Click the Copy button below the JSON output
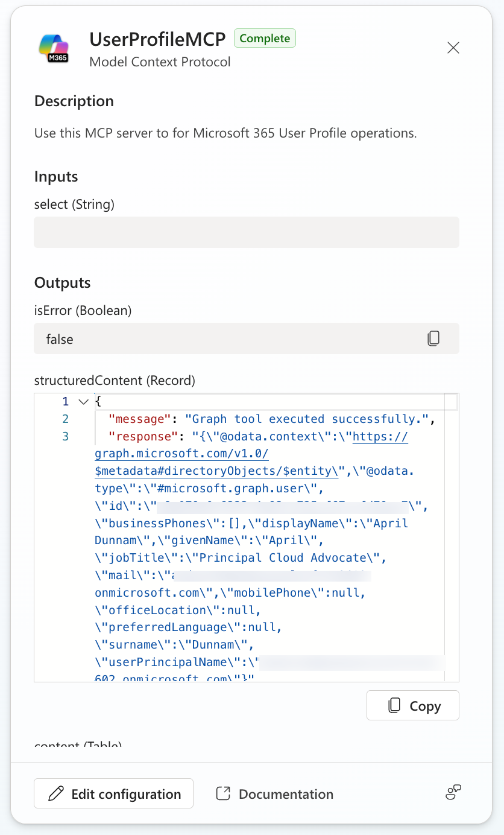Image resolution: width=504 pixels, height=835 pixels. (412, 705)
